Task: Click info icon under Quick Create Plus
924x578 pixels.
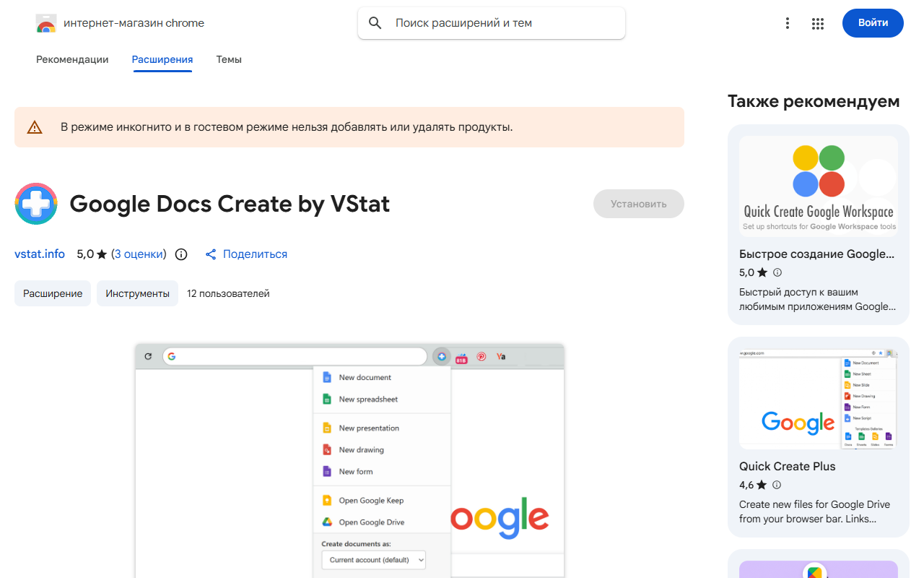Action: tap(777, 485)
